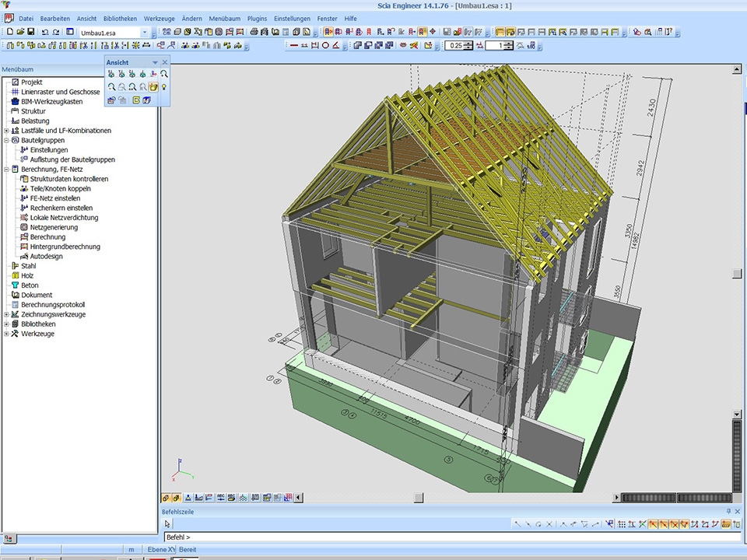Open the Umbau1.esa project dropdown

146,33
